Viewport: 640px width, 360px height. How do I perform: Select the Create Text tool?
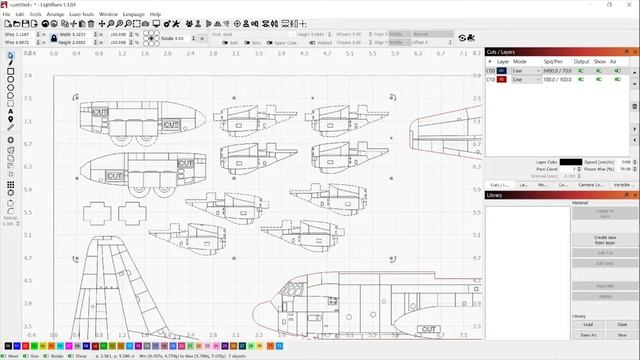[x=11, y=111]
